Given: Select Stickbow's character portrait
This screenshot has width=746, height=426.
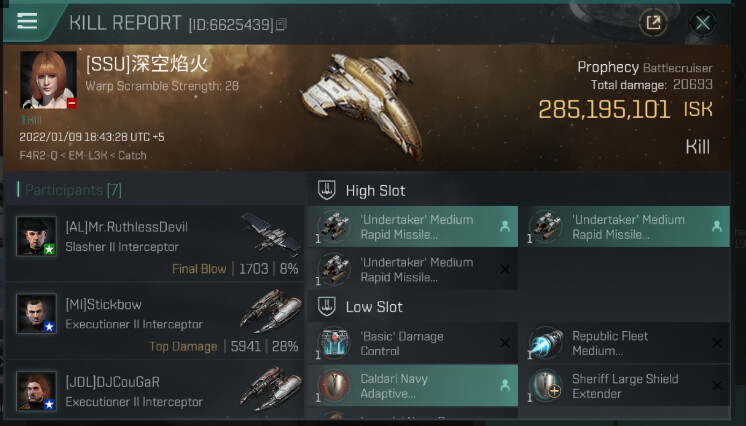Looking at the screenshot, I should tap(36, 313).
